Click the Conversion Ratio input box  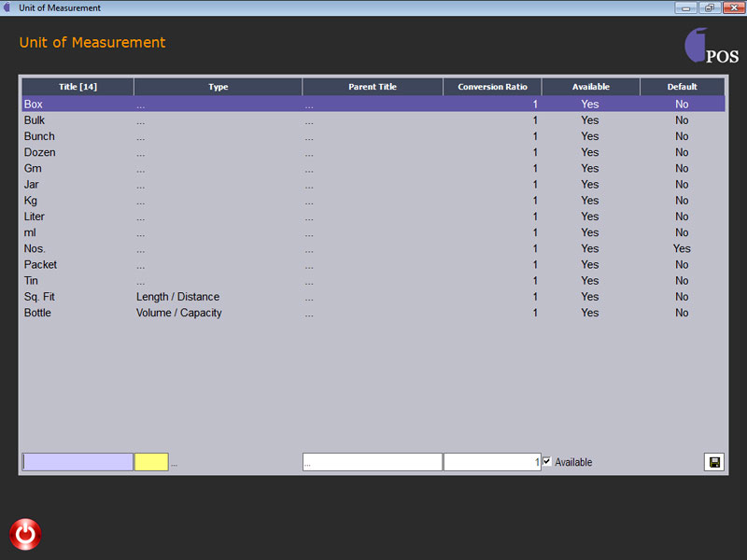[491, 462]
